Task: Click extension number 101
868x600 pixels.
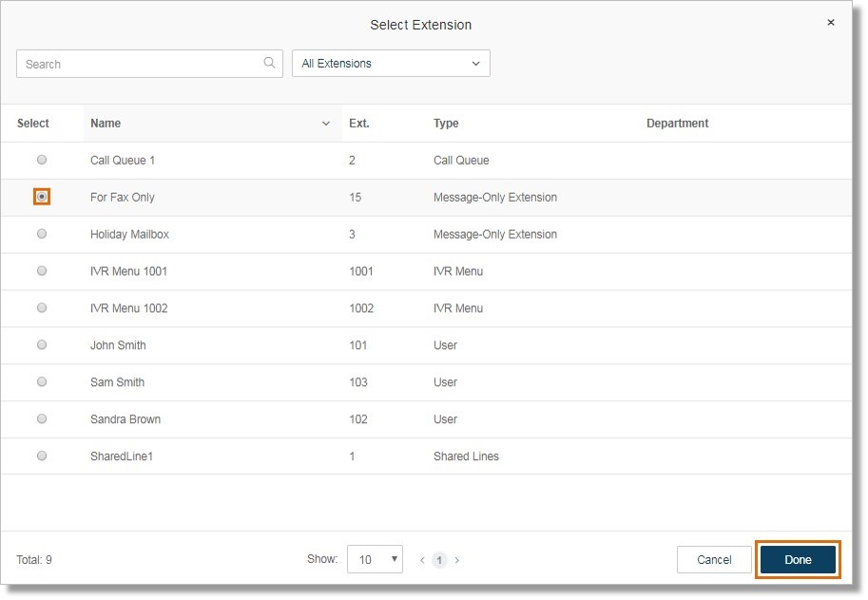Action: coord(358,345)
